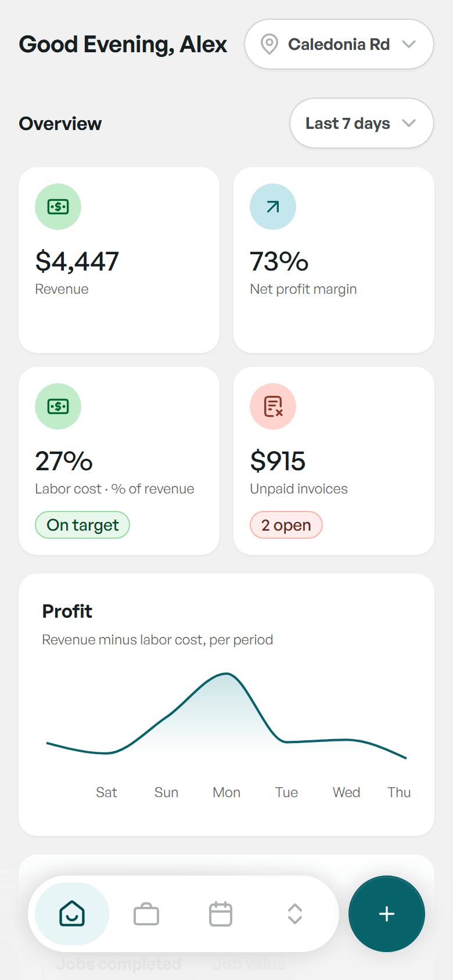The height and width of the screenshot is (980, 453).
Task: Click the On target status badge
Action: pyautogui.click(x=82, y=525)
